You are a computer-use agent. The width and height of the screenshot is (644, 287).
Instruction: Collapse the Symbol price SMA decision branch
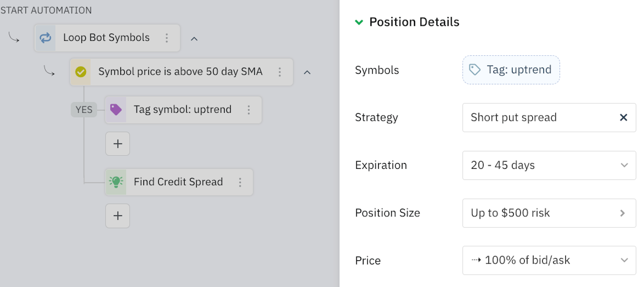click(307, 72)
